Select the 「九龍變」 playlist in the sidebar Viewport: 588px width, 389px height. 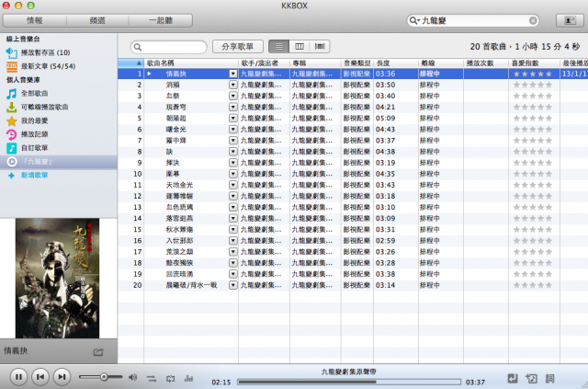[x=59, y=162]
